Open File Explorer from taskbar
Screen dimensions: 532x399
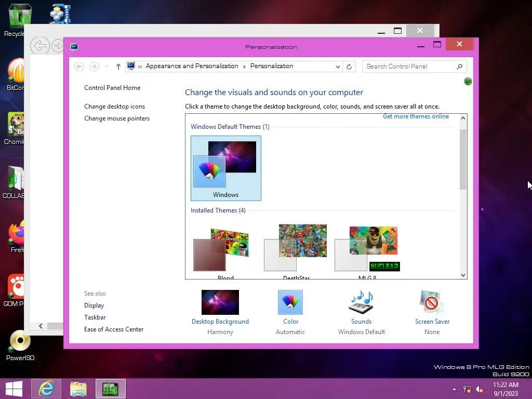(x=78, y=389)
